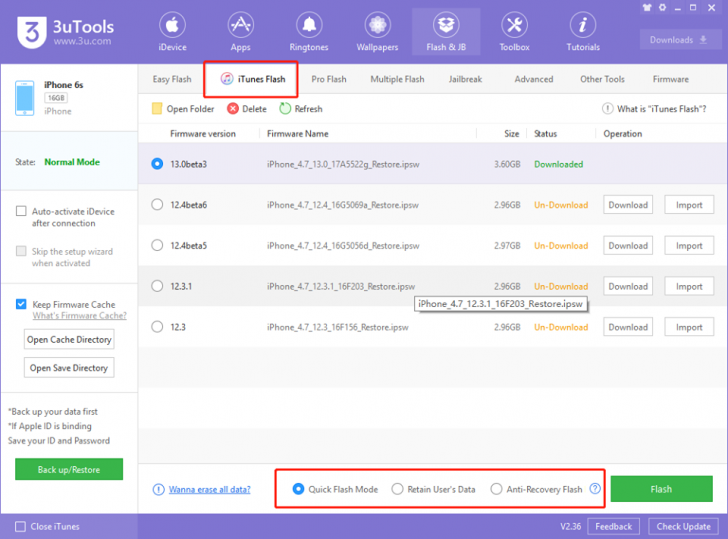Click the Back up/Restore button
This screenshot has width=728, height=539.
[x=69, y=469]
